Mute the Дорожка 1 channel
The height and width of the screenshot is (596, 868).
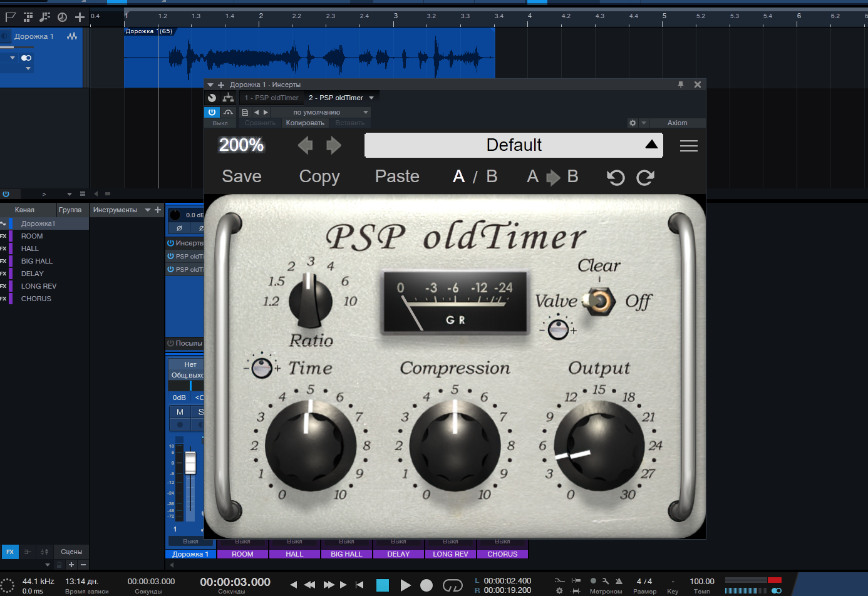180,412
